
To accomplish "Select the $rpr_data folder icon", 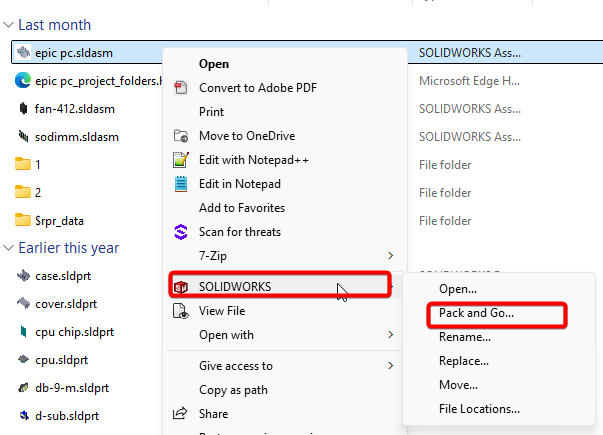I will (x=23, y=220).
